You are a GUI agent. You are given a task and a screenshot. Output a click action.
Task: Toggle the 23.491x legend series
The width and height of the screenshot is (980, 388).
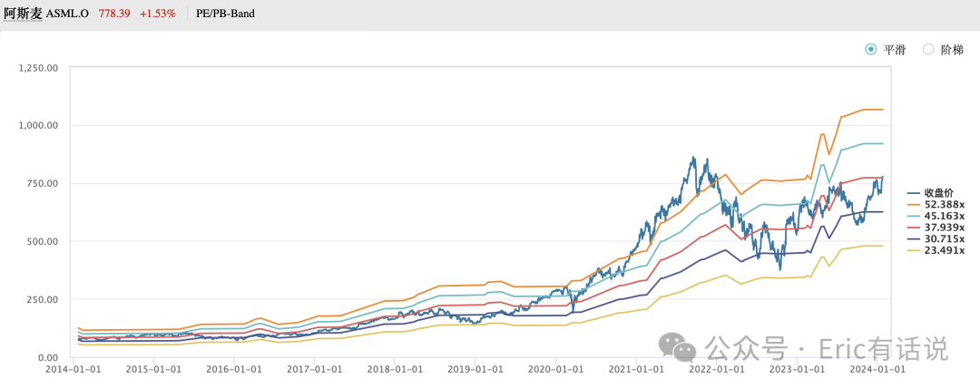[936, 251]
